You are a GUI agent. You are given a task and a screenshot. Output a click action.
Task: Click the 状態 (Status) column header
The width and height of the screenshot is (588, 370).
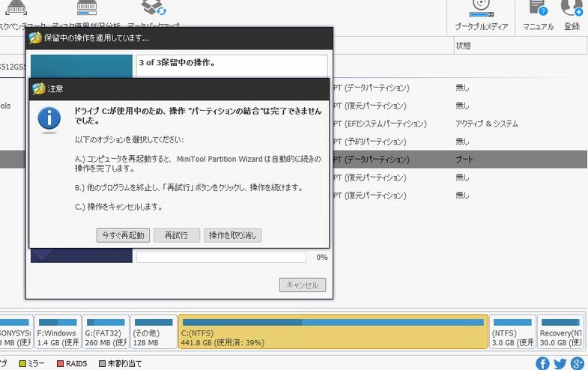[464, 46]
